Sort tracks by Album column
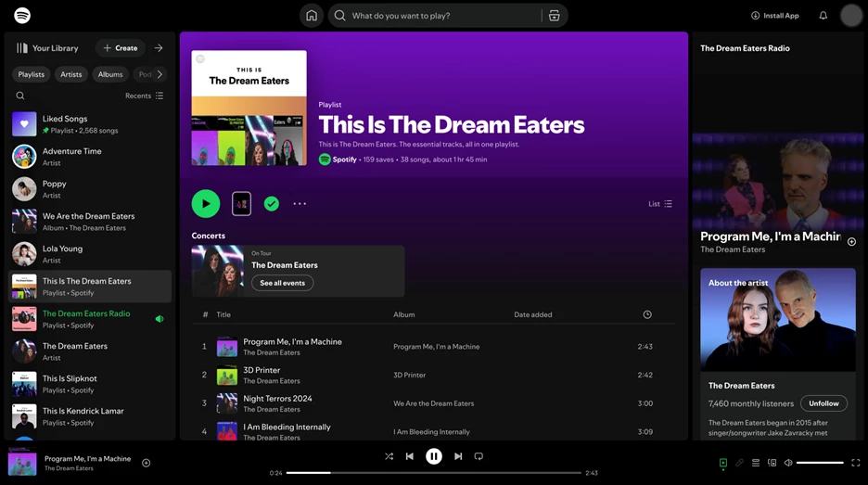The width and height of the screenshot is (868, 485). point(404,314)
